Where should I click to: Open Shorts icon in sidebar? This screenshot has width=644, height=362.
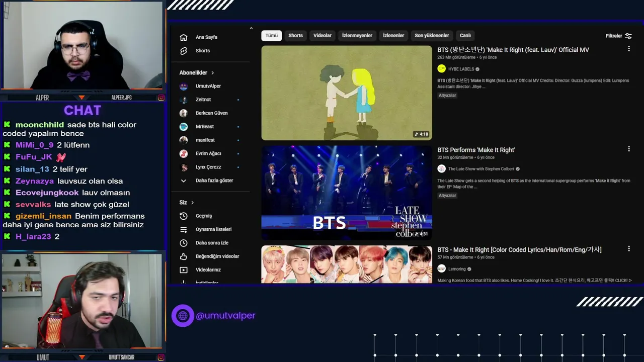click(x=184, y=51)
